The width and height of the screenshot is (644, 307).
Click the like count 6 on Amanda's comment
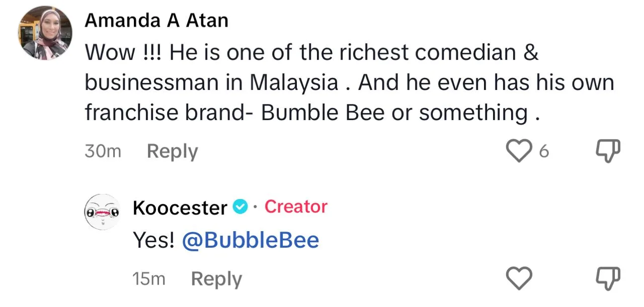[543, 151]
